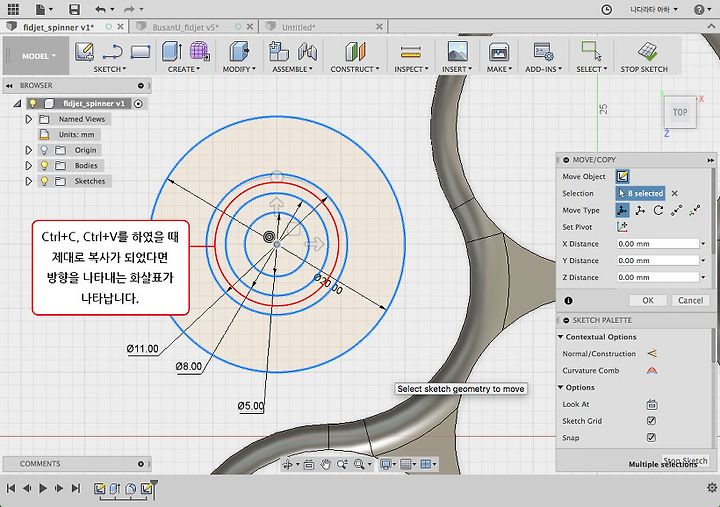Image resolution: width=720 pixels, height=507 pixels.
Task: Collapse the fidjet_spinner v1 root node
Action: coord(17,104)
